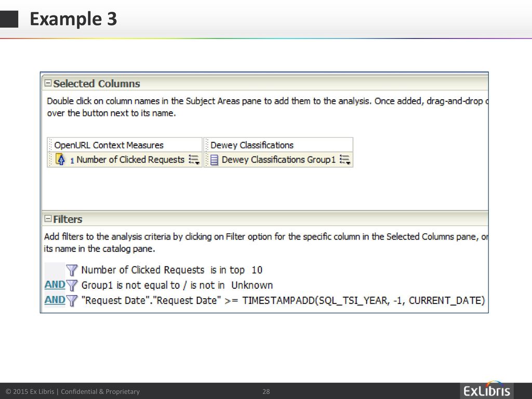The height and width of the screenshot is (399, 532).
Task: Open options menu for Number of Clicked Requests
Action: coord(194,160)
